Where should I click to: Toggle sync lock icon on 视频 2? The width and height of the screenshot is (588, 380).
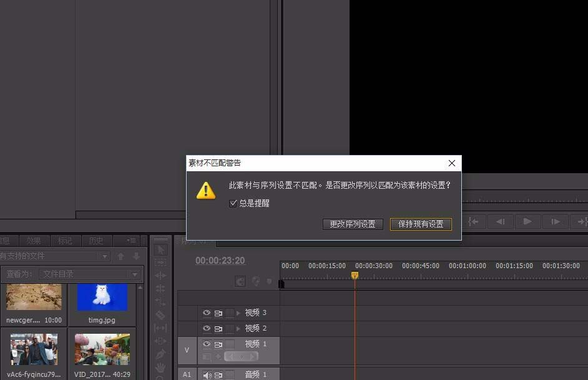click(x=218, y=329)
